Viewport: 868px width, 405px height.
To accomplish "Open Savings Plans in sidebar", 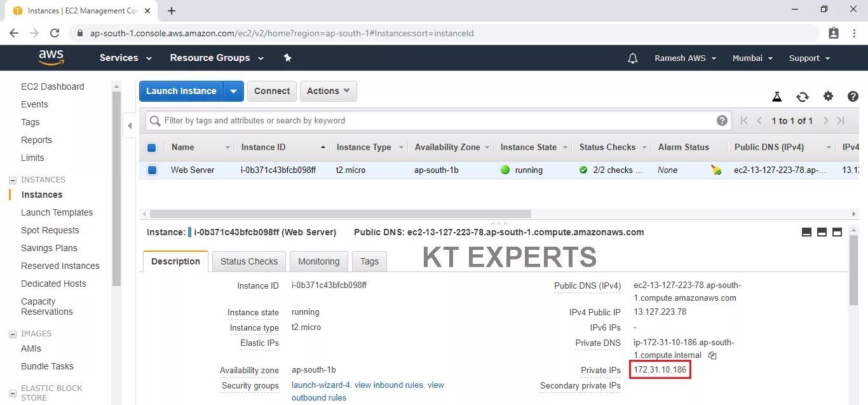I will click(x=49, y=248).
